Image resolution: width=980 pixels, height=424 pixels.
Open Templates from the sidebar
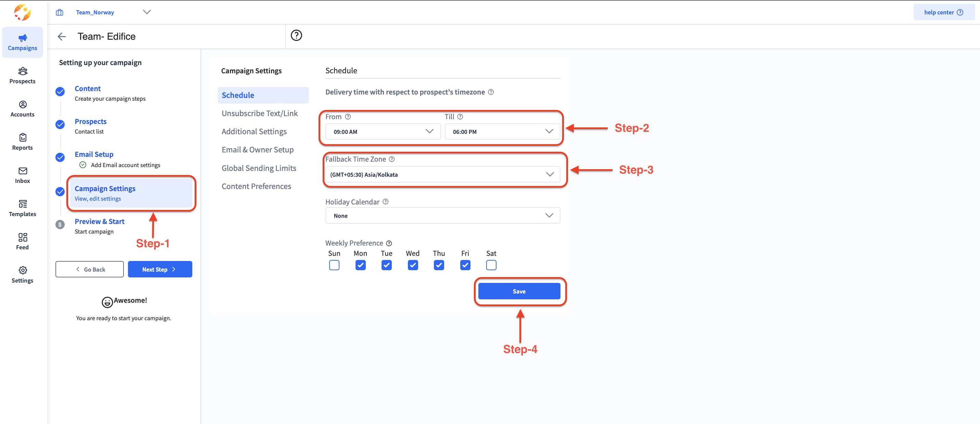(x=23, y=208)
